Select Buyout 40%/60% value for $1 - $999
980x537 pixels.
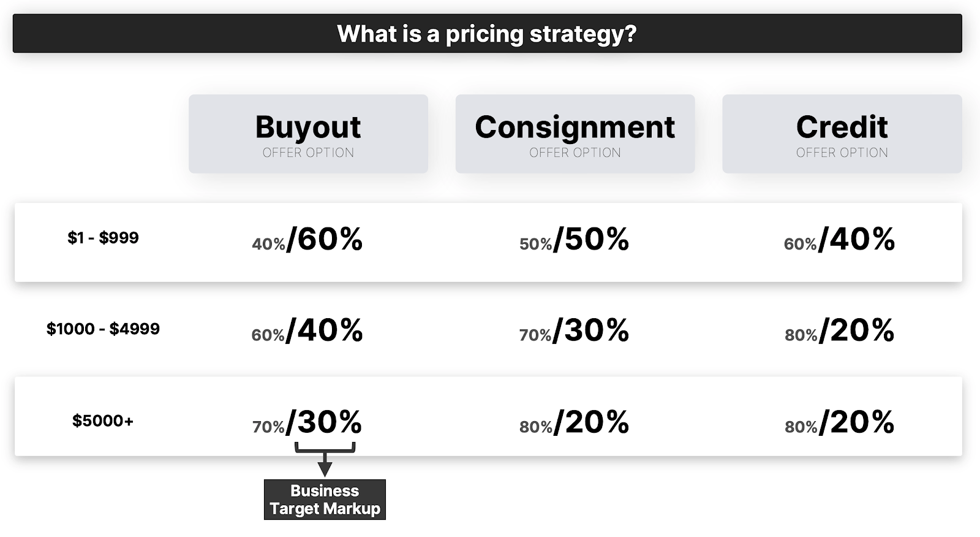click(x=307, y=239)
